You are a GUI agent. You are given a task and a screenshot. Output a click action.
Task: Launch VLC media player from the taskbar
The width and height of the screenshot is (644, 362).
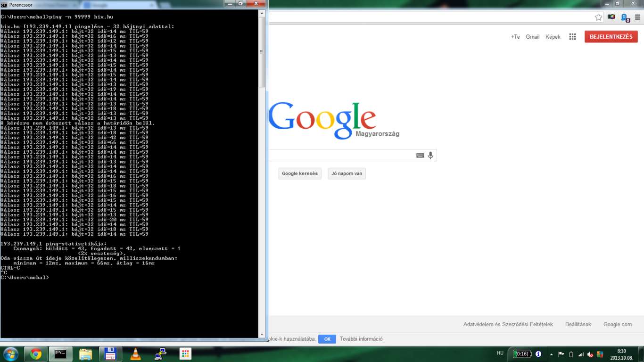[135, 354]
